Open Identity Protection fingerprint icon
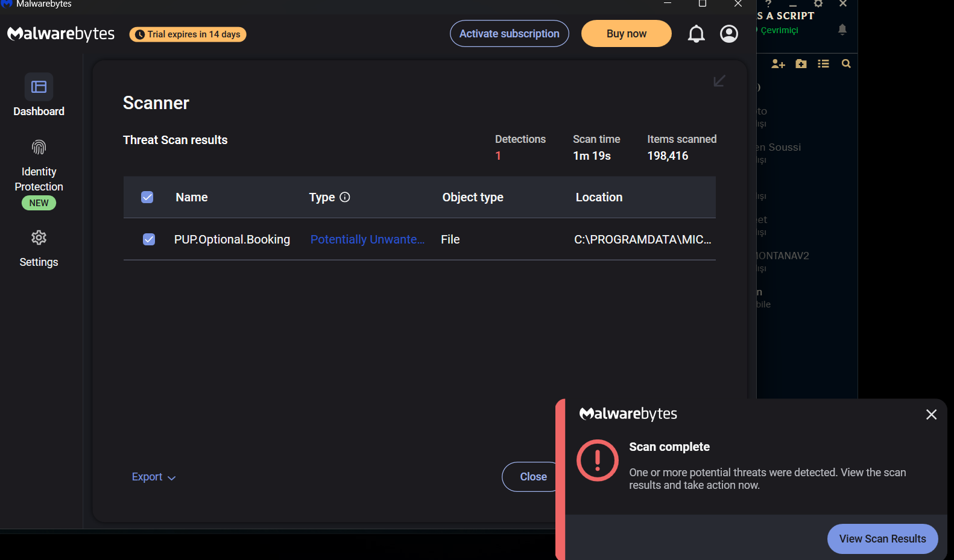Screen dimensions: 954x560 pyautogui.click(x=39, y=147)
